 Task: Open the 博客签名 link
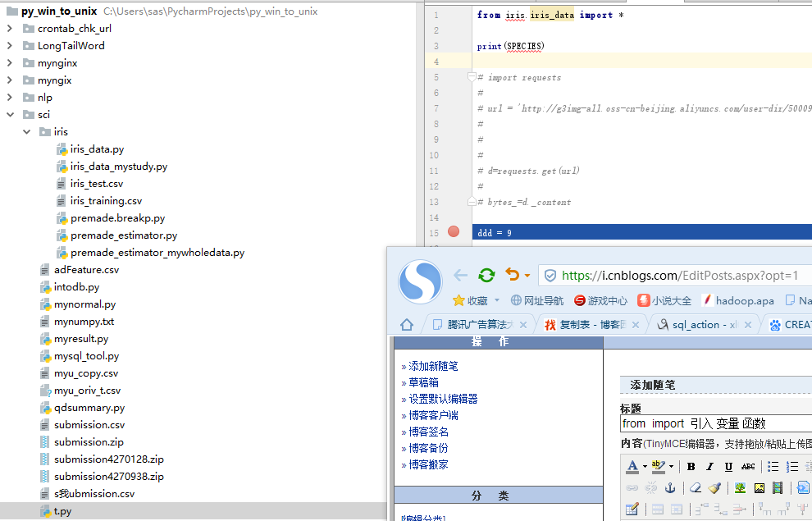pyautogui.click(x=428, y=432)
